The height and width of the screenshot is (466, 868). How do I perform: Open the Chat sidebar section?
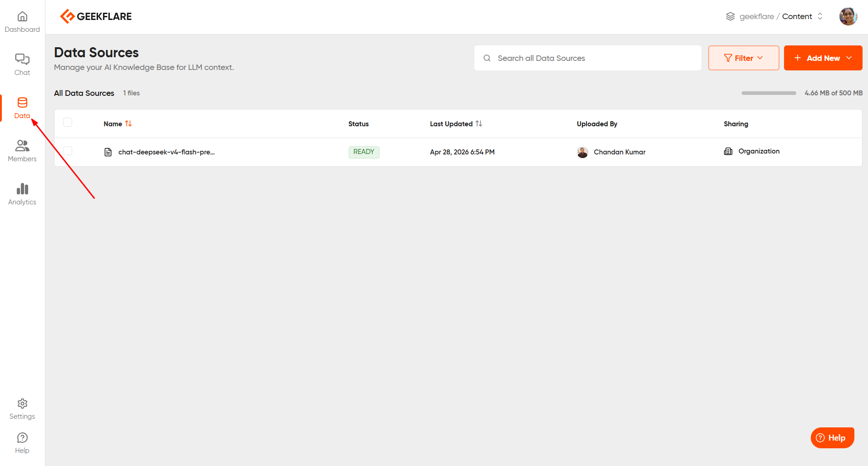(x=22, y=65)
